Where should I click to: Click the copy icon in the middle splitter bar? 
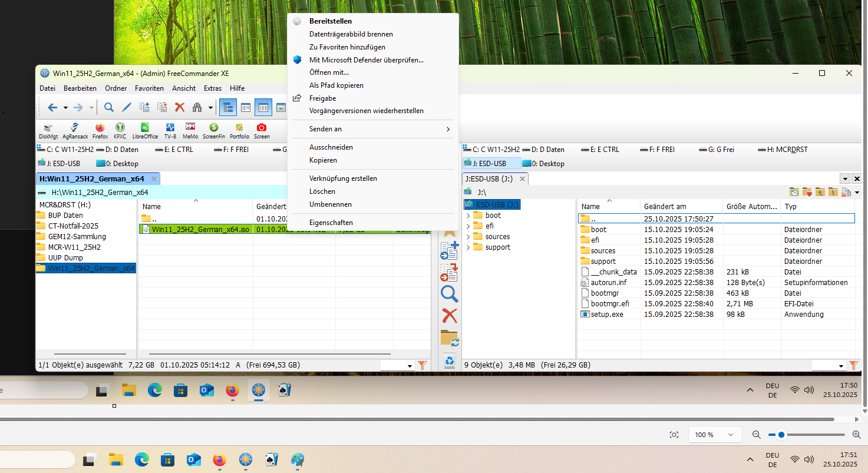(x=450, y=250)
